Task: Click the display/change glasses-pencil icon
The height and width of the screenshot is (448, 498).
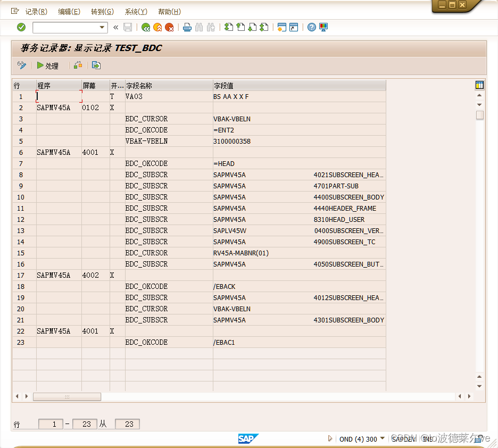Action: pos(21,65)
